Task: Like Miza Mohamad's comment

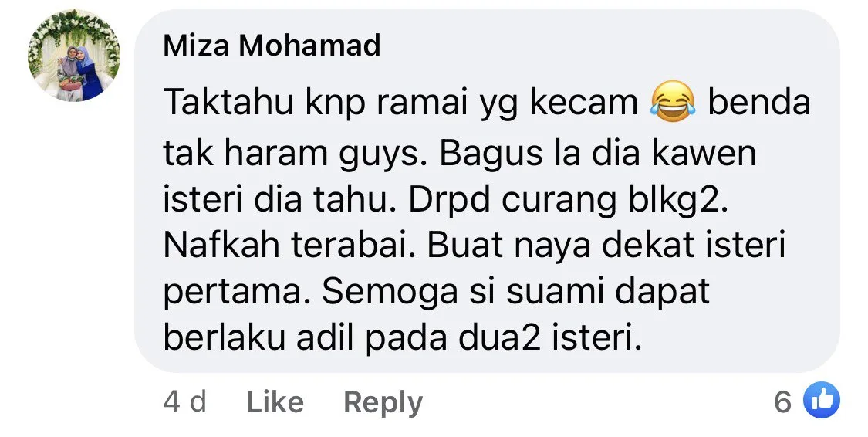Action: point(275,401)
